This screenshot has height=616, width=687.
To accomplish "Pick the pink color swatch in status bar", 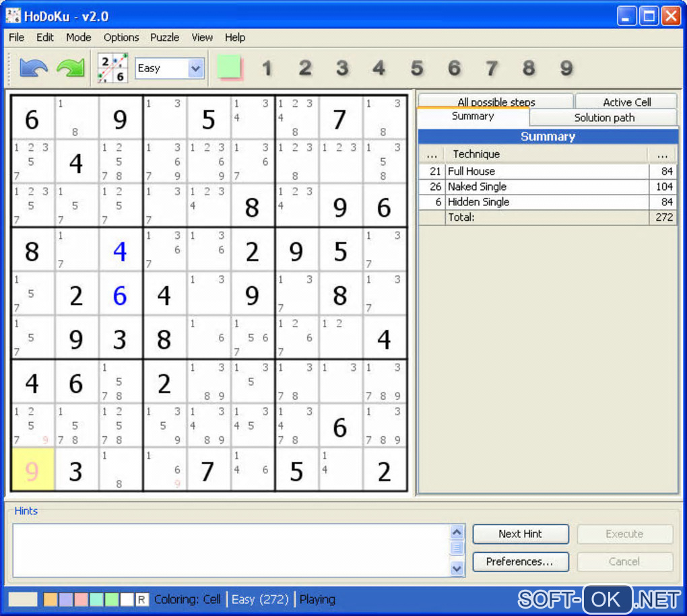I will coord(81,599).
